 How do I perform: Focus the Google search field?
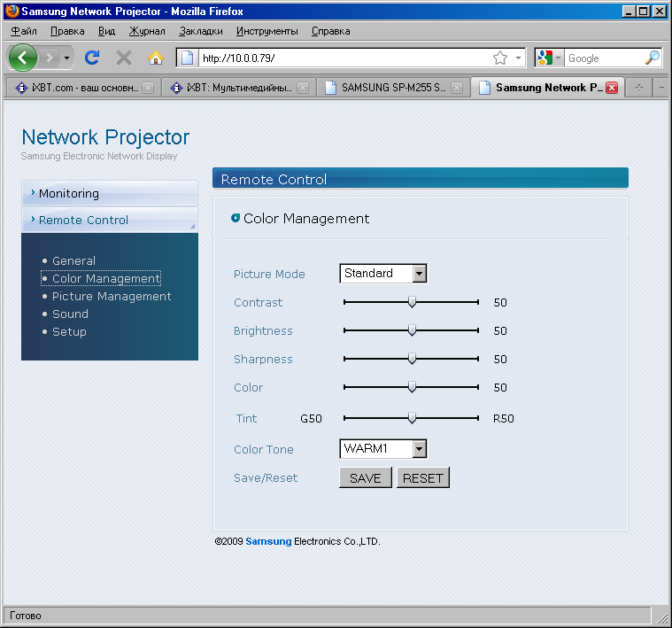pyautogui.click(x=605, y=58)
